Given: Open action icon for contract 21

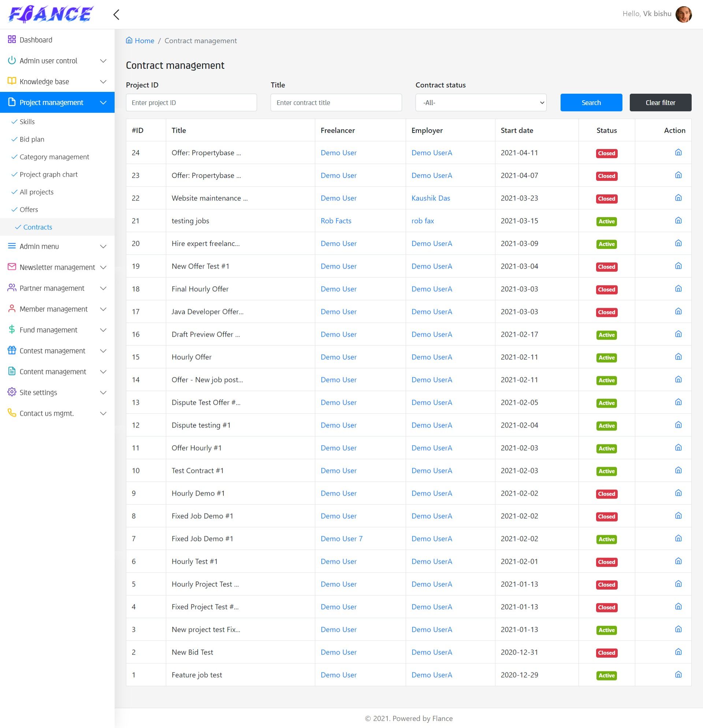Looking at the screenshot, I should point(678,221).
